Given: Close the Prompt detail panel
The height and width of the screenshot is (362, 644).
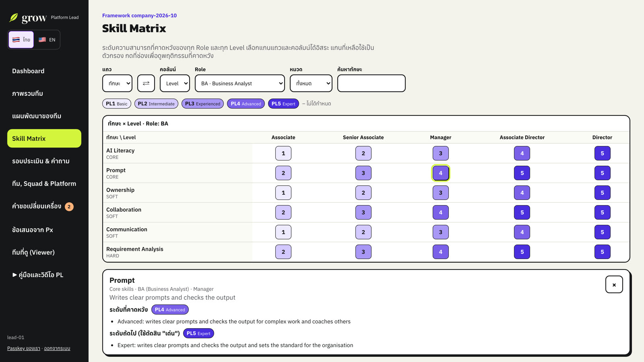Looking at the screenshot, I should tap(614, 284).
